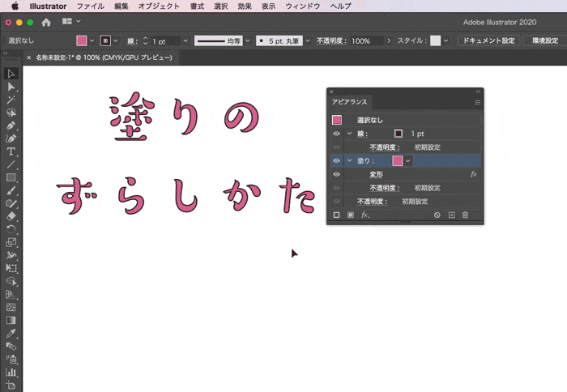Open the Appearance panel options menu
This screenshot has width=567, height=392.
coord(477,102)
